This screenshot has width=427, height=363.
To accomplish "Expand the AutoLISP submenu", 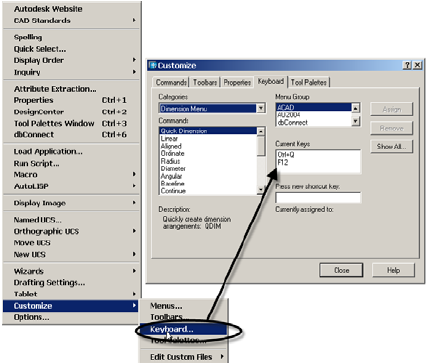I will coord(71,186).
